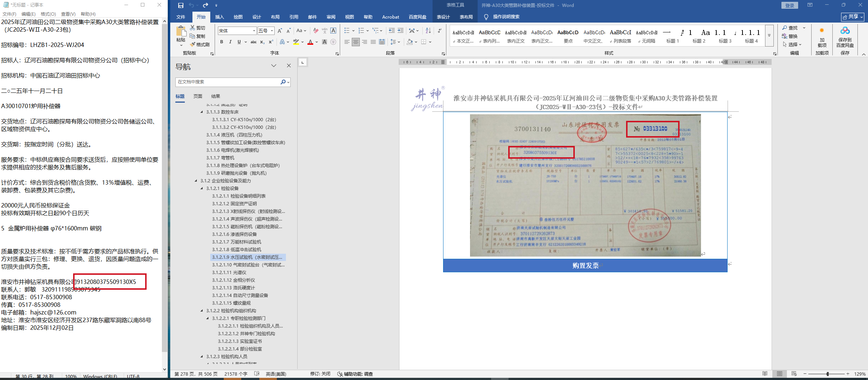Click the red font color swatch

tap(310, 42)
